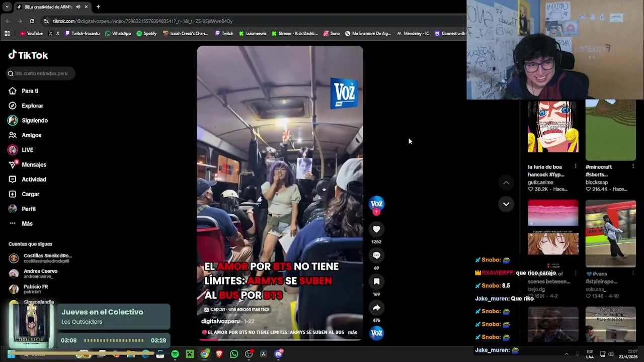Open a new browser tab
Screen dimensions: 644x362
[x=98, y=7]
